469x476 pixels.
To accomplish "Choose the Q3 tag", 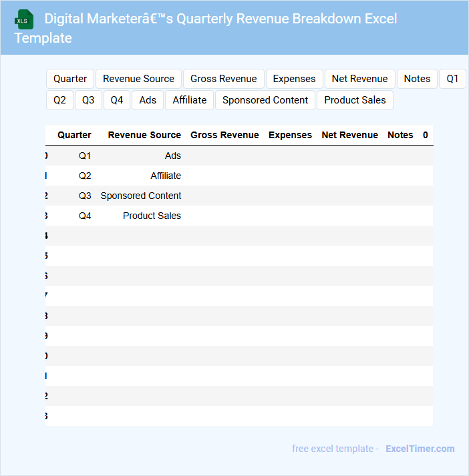I will [88, 100].
